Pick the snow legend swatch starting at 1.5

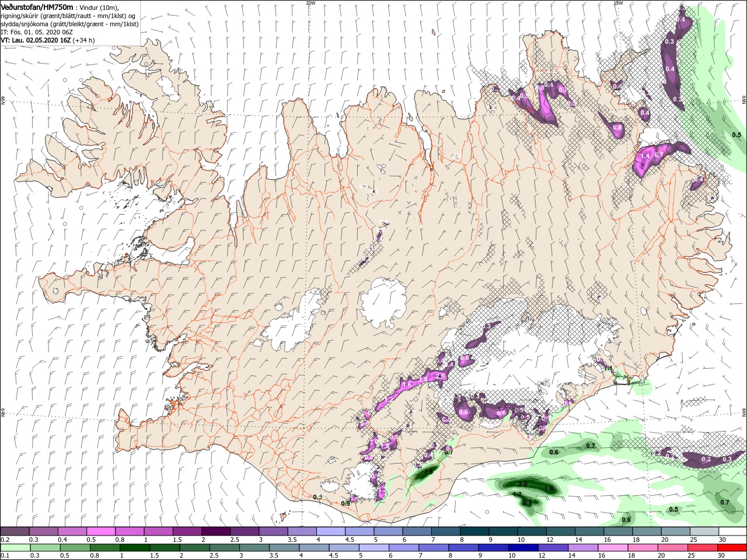tap(187, 531)
